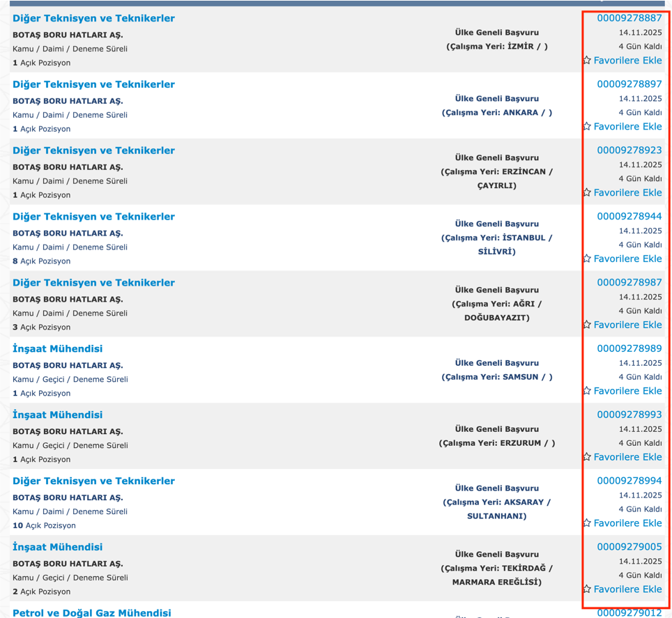
Task: Star the Ankara technician job listing
Action: pyautogui.click(x=587, y=127)
